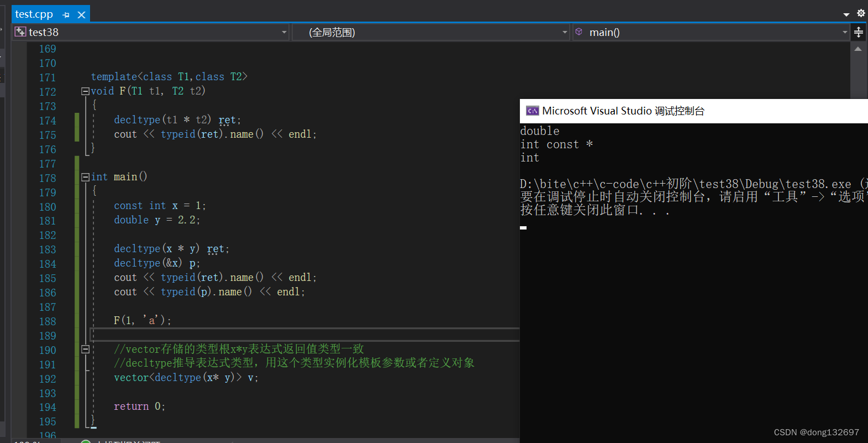Viewport: 868px width, 443px height.
Task: Click the debug console window icon
Action: pos(532,111)
